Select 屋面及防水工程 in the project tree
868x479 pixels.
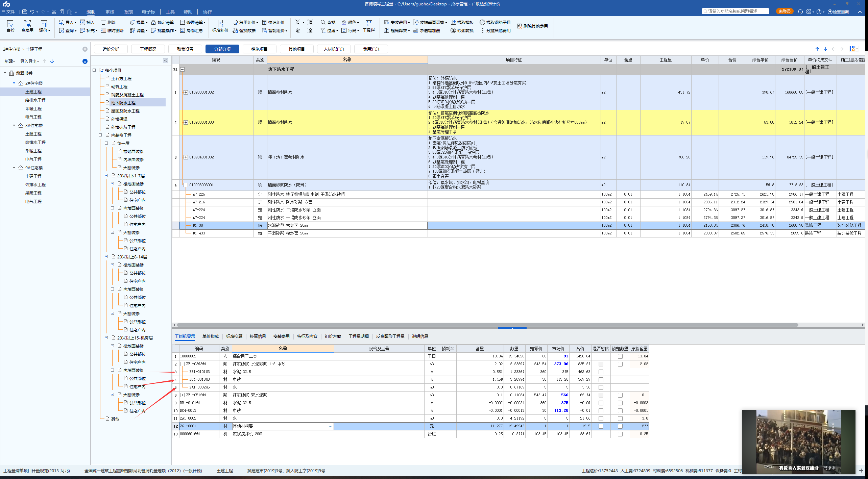coord(125,111)
